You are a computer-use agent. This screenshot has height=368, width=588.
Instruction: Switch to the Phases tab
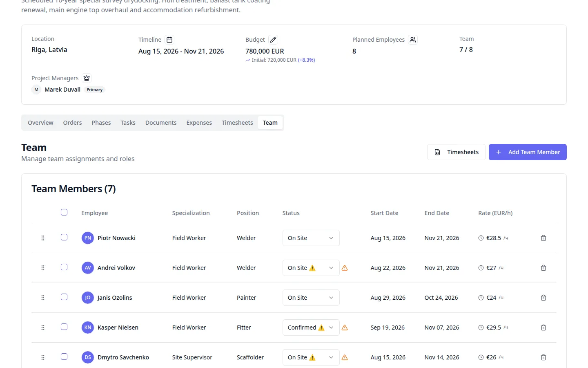[x=101, y=123]
